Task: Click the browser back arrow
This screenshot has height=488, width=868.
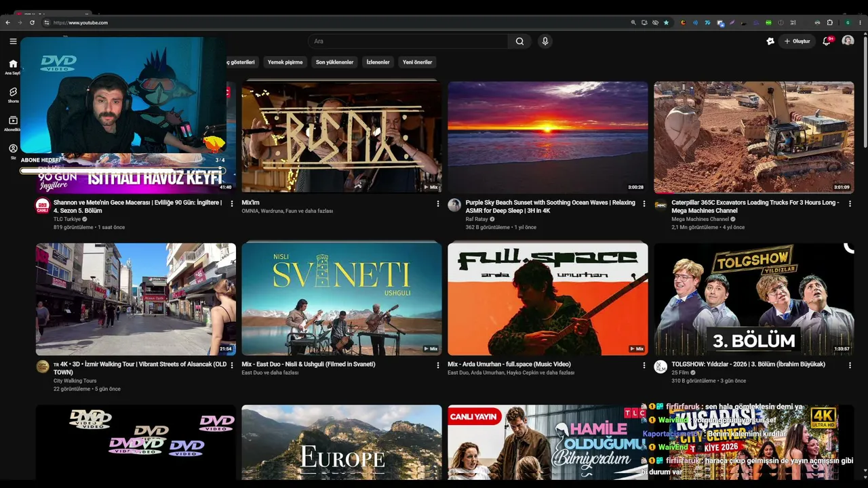Action: [7, 22]
